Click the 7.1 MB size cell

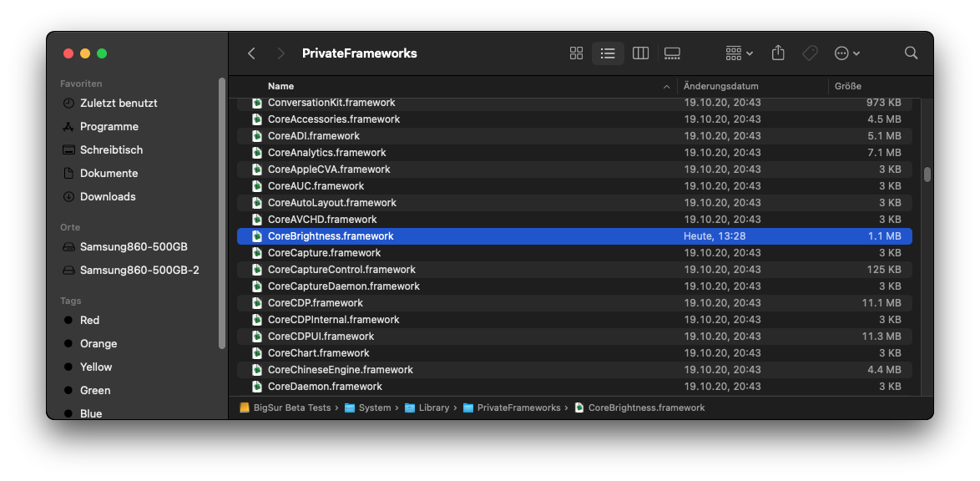pos(884,153)
